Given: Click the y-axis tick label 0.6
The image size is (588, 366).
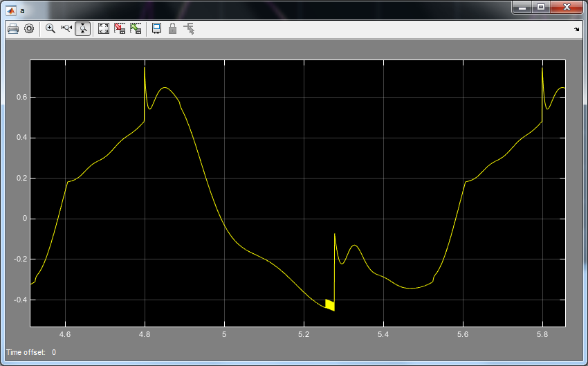Looking at the screenshot, I should (21, 98).
